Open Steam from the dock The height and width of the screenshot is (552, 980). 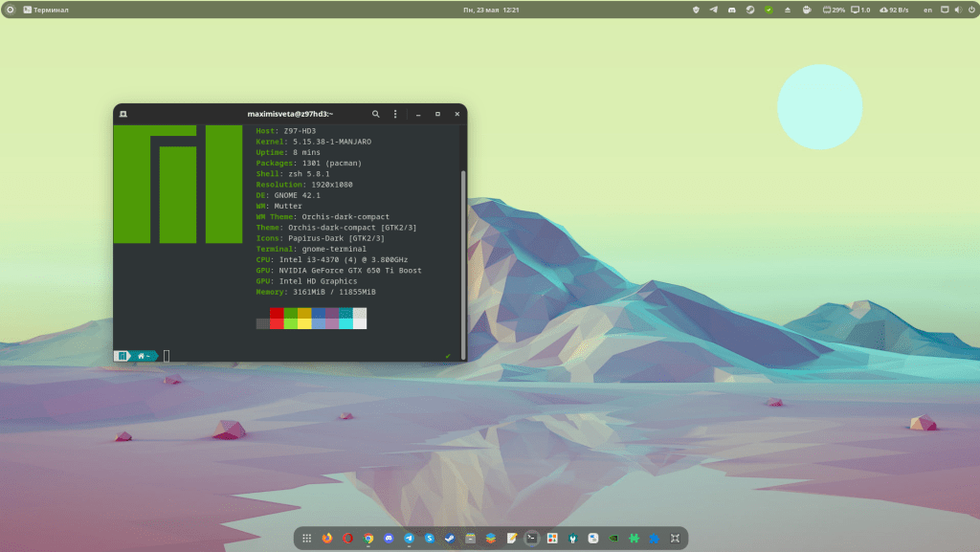(450, 539)
